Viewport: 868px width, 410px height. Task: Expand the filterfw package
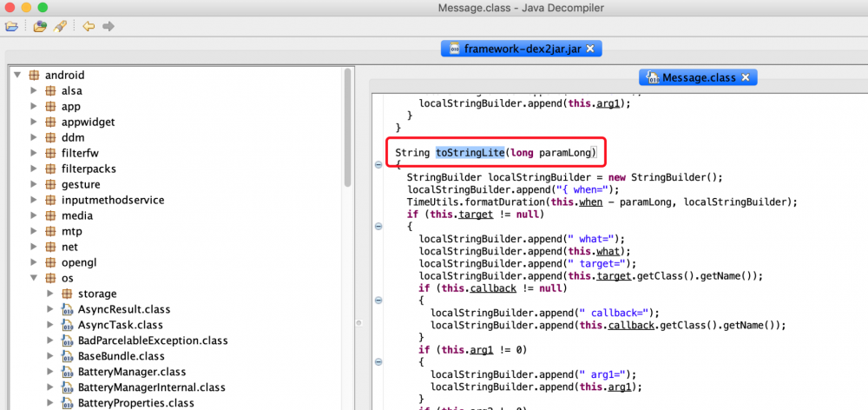[35, 153]
